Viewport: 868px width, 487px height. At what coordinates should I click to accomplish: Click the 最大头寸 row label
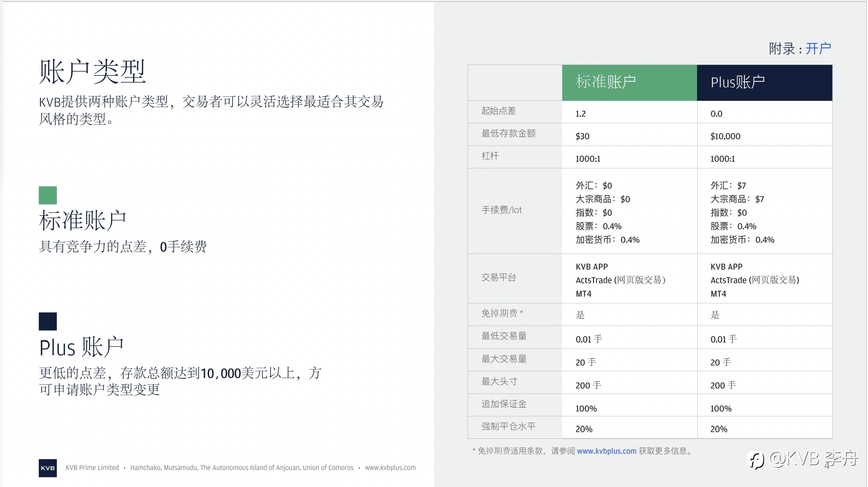tap(499, 381)
